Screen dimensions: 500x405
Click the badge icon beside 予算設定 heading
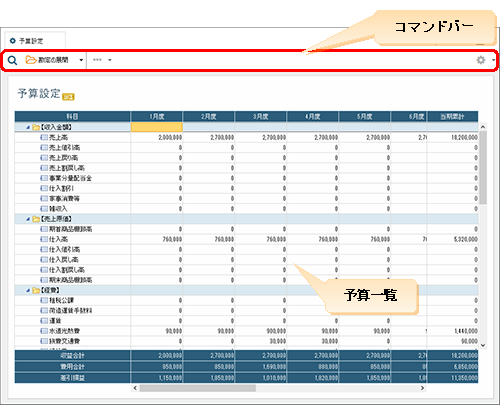tap(68, 97)
